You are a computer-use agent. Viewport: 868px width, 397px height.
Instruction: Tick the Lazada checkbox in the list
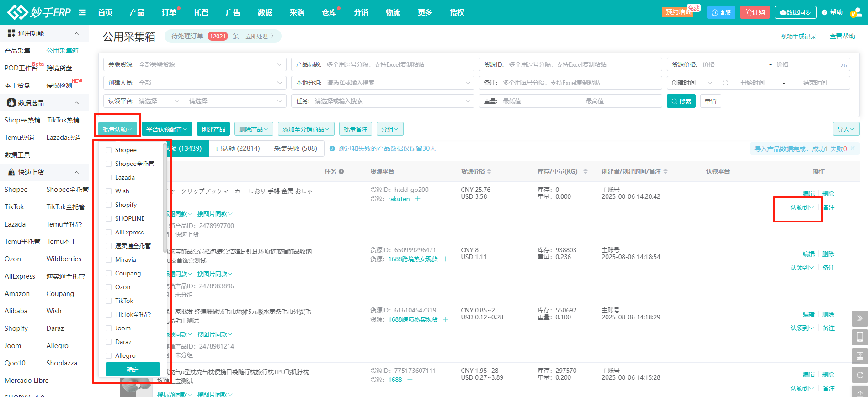click(x=109, y=177)
